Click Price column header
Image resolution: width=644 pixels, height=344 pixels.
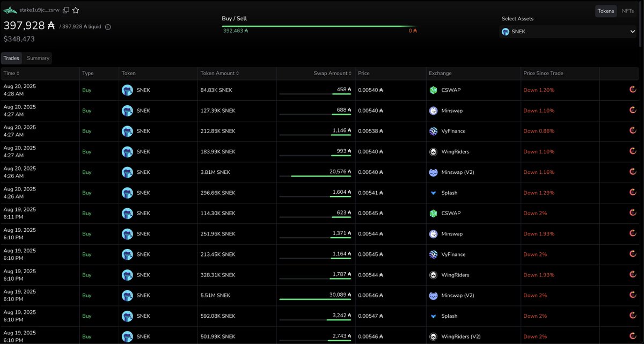point(364,73)
